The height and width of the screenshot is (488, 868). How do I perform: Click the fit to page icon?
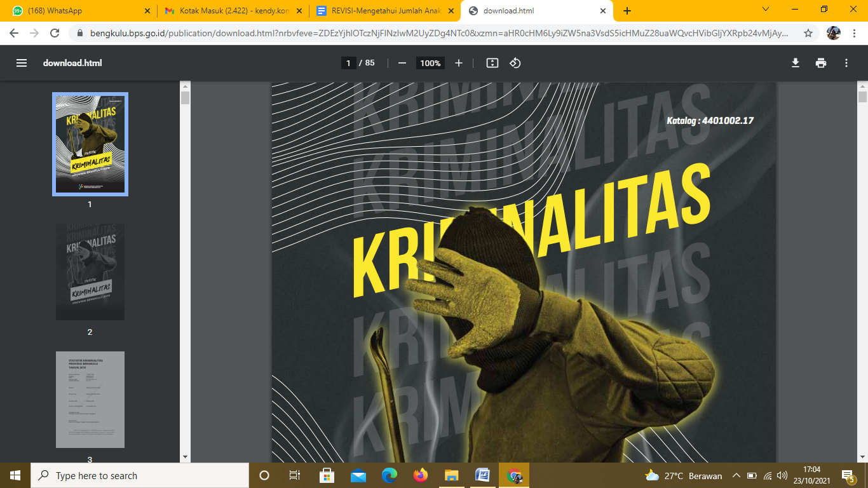(492, 63)
